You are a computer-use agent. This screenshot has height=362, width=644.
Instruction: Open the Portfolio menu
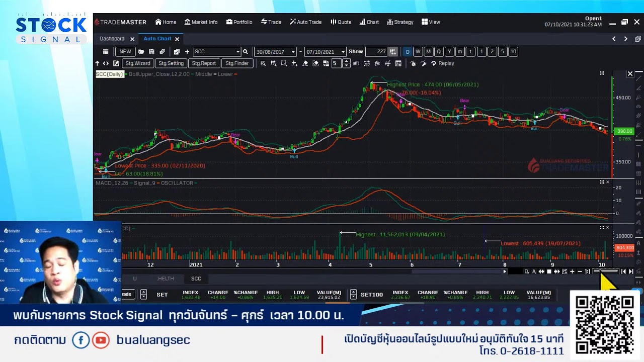[239, 22]
